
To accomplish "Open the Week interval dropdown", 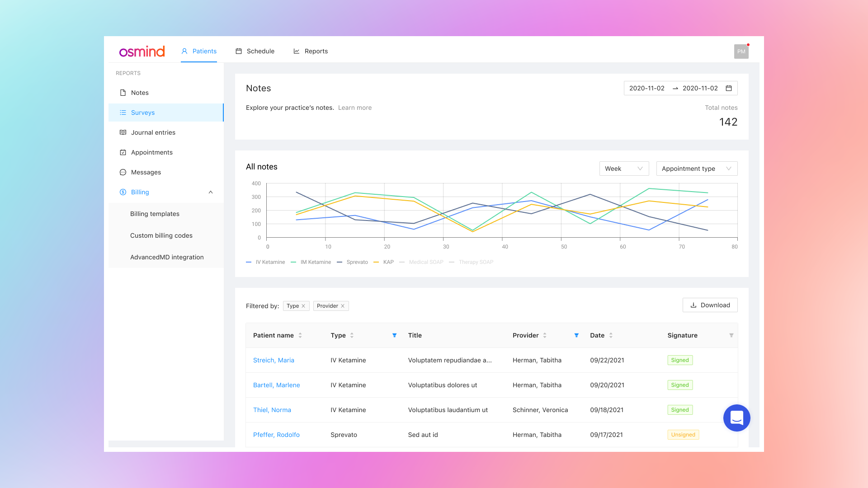I will click(x=624, y=169).
